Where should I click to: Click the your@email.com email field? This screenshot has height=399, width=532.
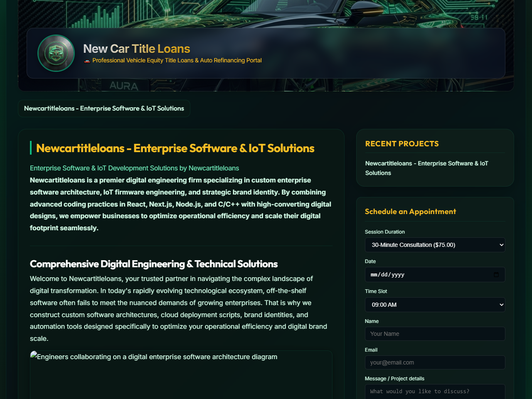click(x=435, y=362)
